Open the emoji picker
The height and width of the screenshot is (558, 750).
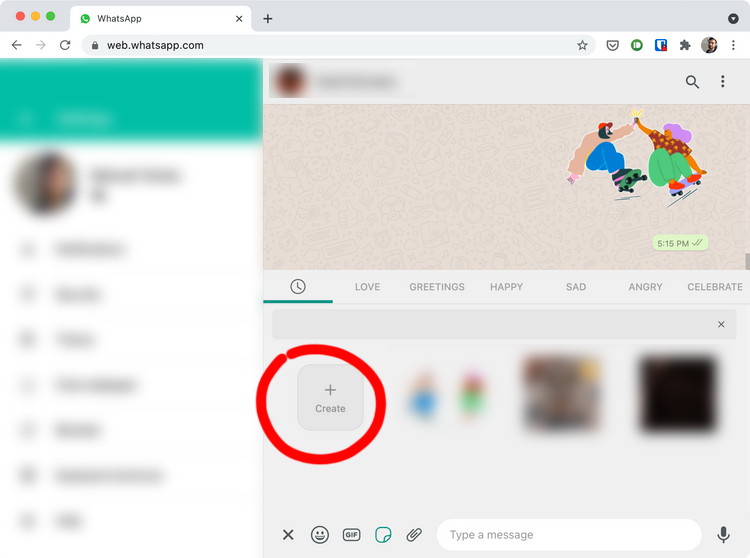[320, 535]
